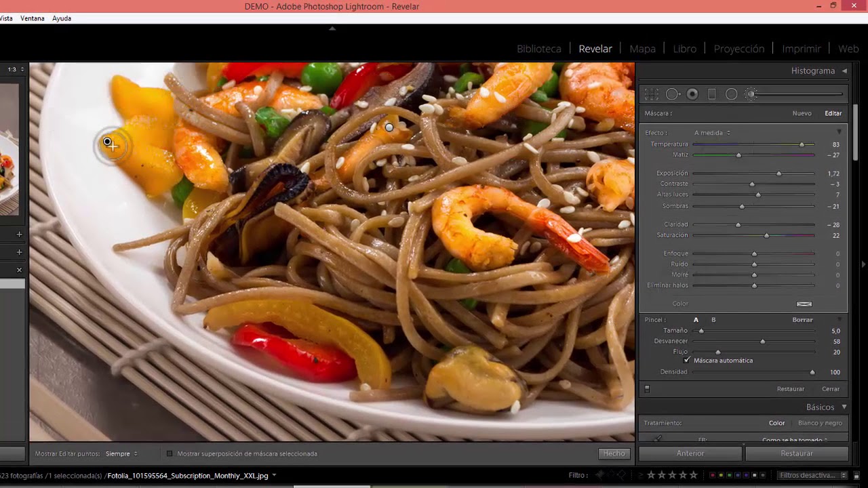Click the Saturación slider handle
868x488 pixels.
[x=766, y=235]
